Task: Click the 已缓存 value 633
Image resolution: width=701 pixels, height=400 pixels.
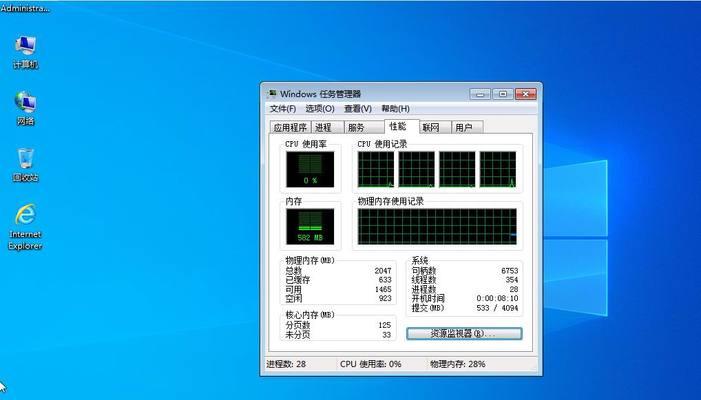Action: tap(384, 280)
